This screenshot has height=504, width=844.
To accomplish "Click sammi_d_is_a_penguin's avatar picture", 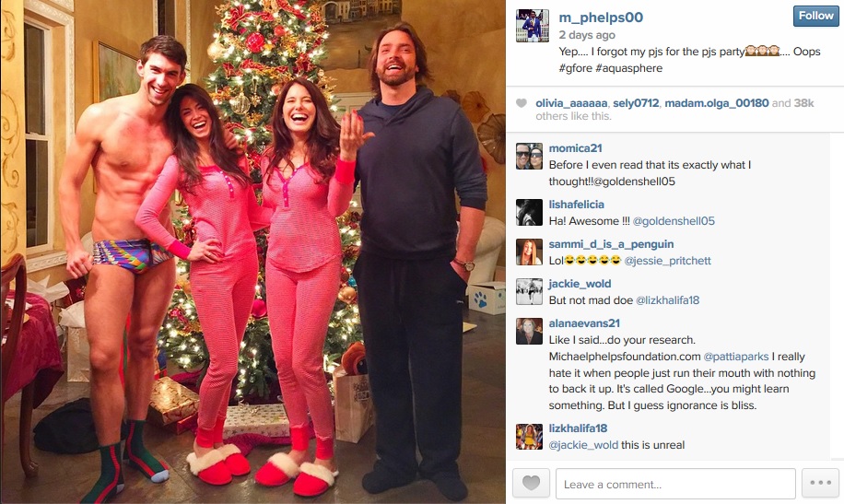I will (529, 252).
